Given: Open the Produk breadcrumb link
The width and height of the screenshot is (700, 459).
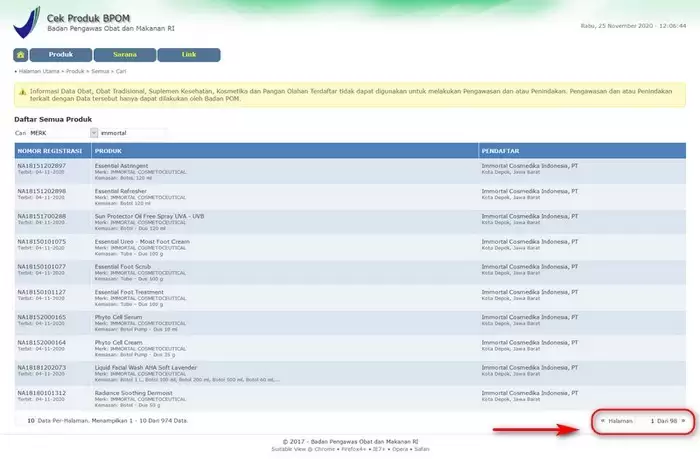Looking at the screenshot, I should coord(75,71).
